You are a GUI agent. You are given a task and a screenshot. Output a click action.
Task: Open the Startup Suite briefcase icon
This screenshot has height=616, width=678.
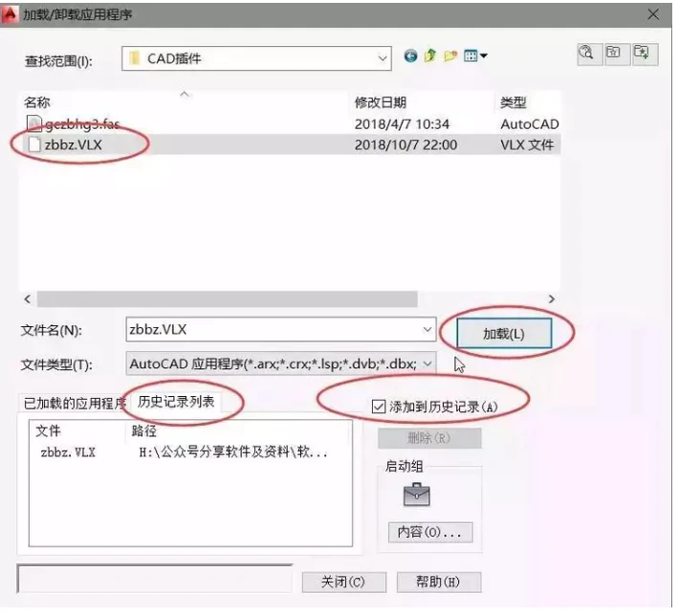click(416, 495)
